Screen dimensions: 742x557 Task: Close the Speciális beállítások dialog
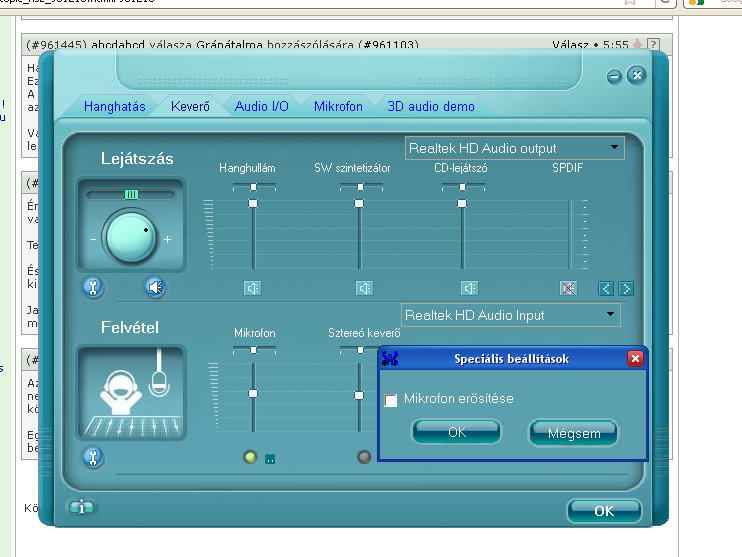coord(635,359)
